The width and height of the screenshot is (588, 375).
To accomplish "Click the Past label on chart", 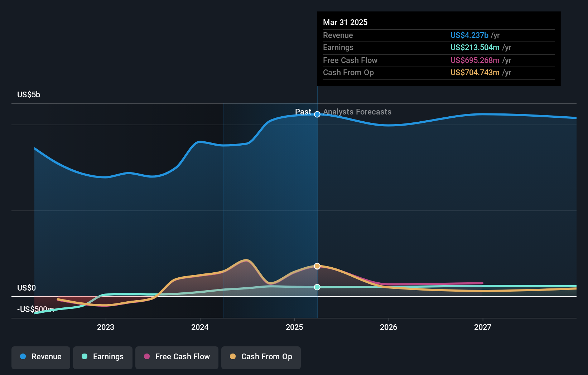I will [x=303, y=112].
